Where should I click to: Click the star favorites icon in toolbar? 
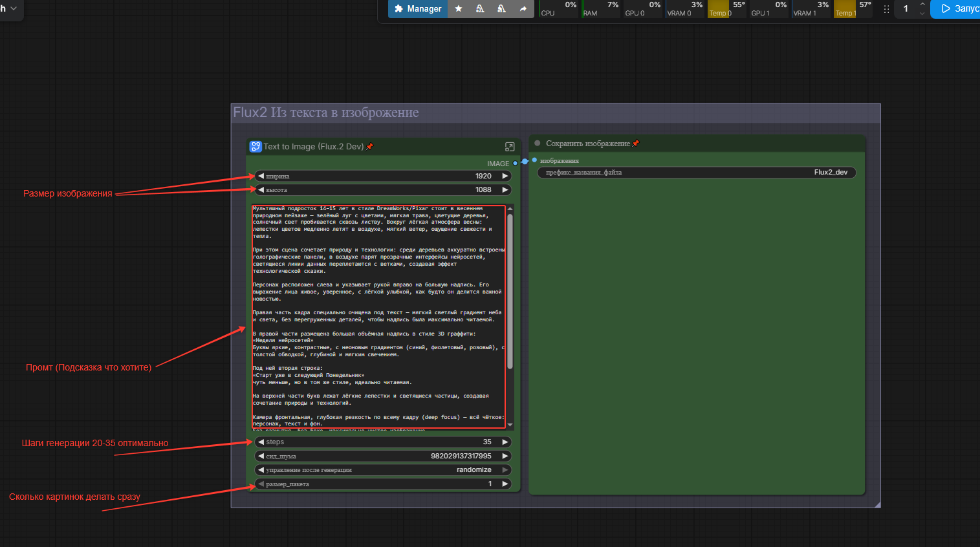tap(459, 9)
